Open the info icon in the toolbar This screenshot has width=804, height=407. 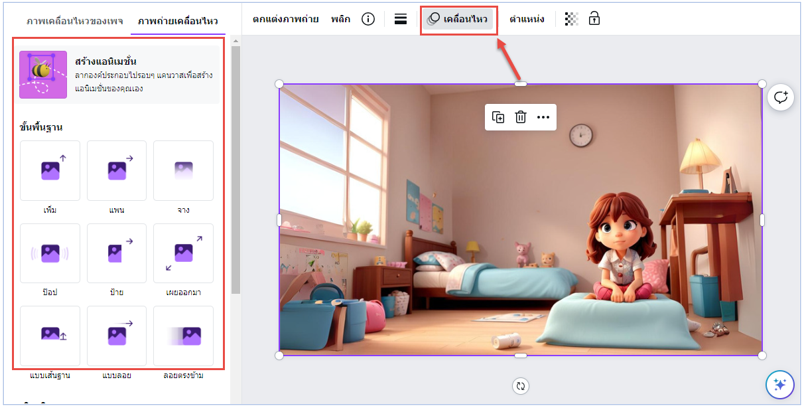coord(368,19)
